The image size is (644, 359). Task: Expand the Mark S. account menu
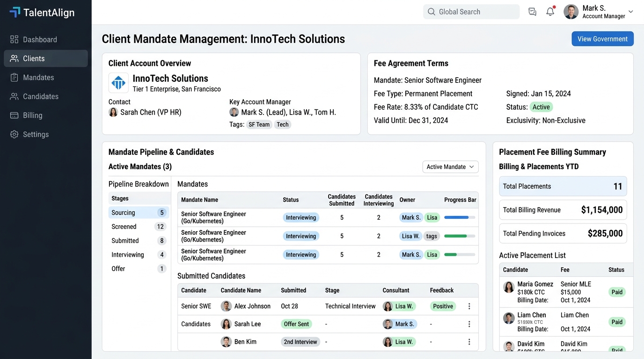(x=631, y=12)
